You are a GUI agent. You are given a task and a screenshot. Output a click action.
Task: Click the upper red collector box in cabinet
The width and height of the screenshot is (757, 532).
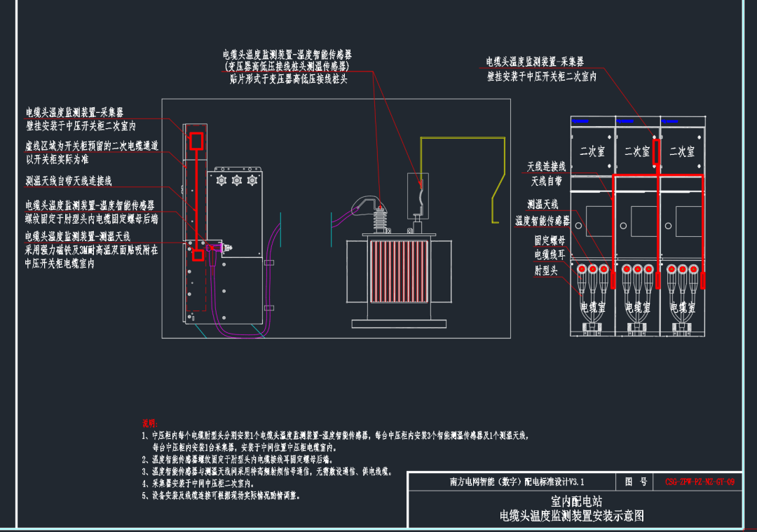196,141
